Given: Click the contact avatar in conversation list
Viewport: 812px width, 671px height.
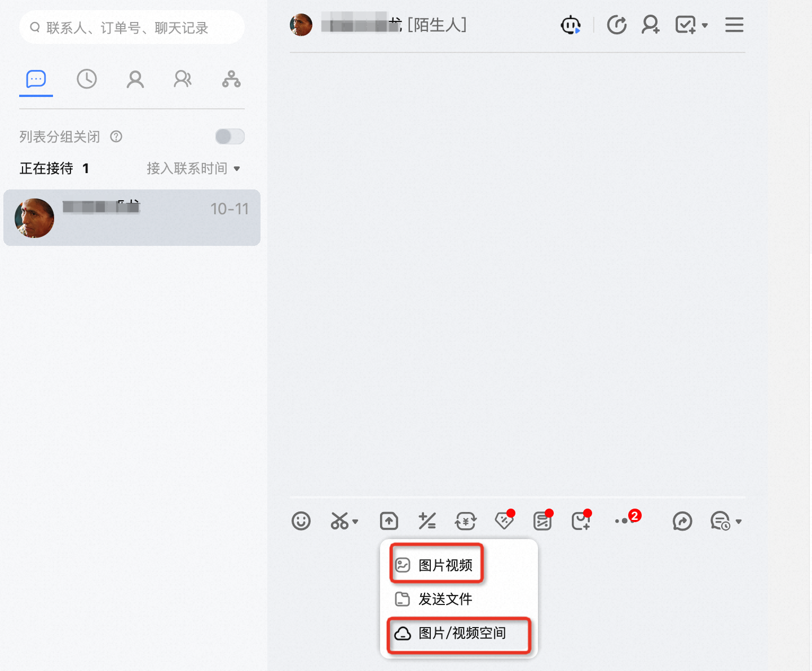Looking at the screenshot, I should 34,218.
